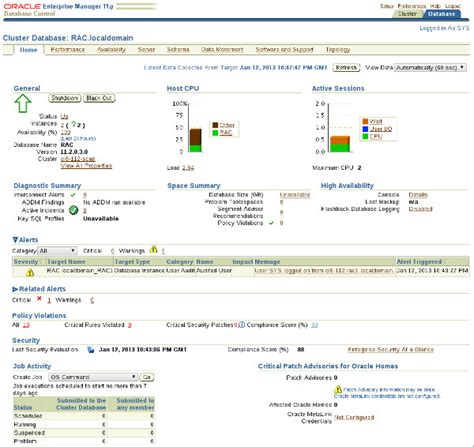Click the Patch Advisory warning icon
The height and width of the screenshot is (447, 474).
point(338,389)
